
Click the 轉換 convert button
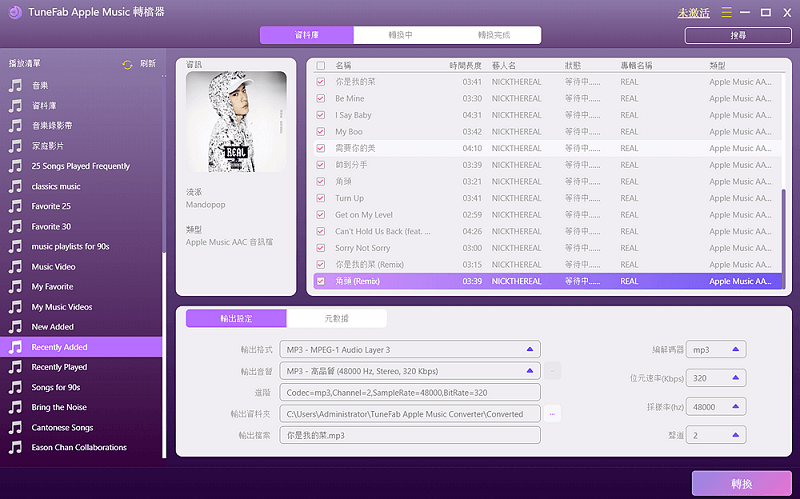click(x=742, y=483)
